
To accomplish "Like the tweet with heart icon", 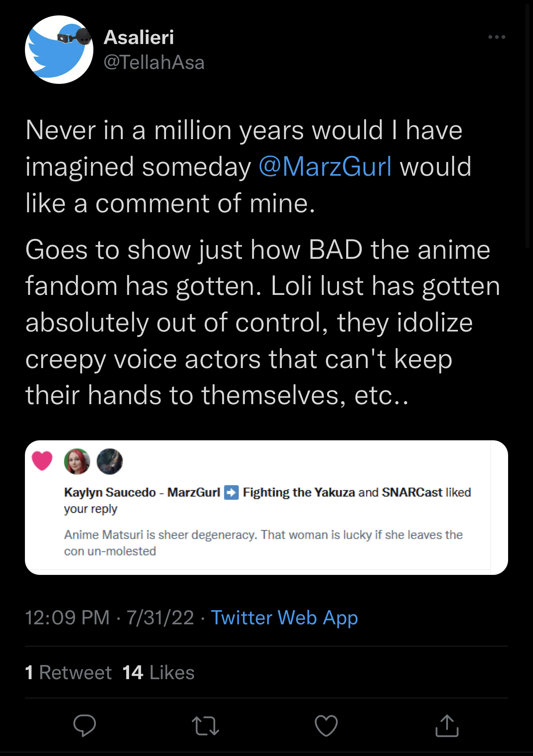I will (x=326, y=726).
